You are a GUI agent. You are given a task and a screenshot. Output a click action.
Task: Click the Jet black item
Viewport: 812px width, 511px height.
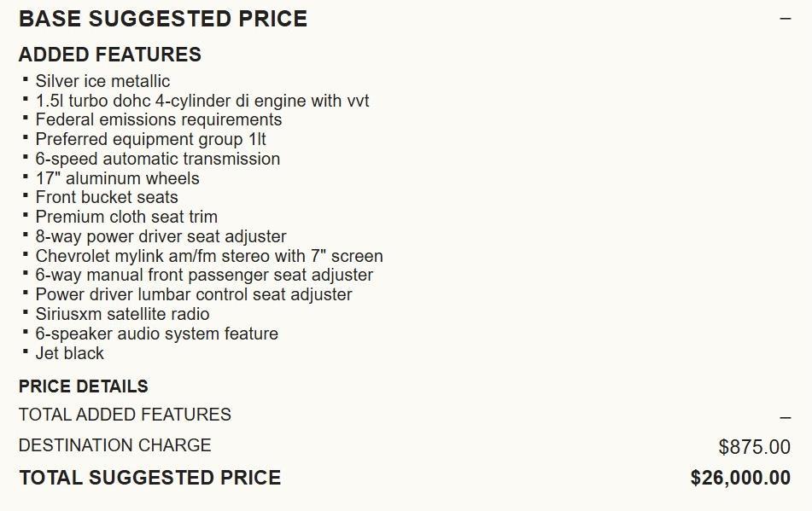tap(70, 353)
